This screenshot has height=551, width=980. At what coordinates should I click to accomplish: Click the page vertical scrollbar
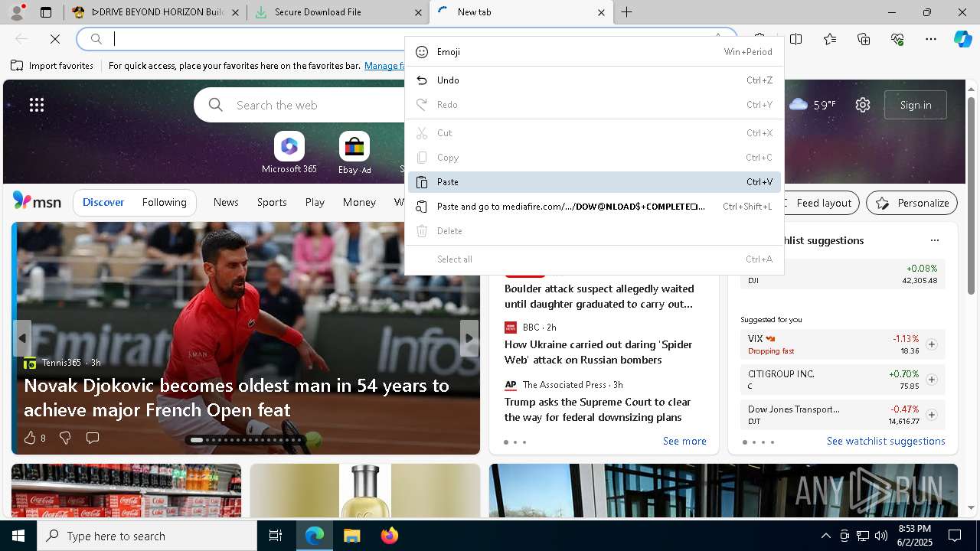click(972, 195)
